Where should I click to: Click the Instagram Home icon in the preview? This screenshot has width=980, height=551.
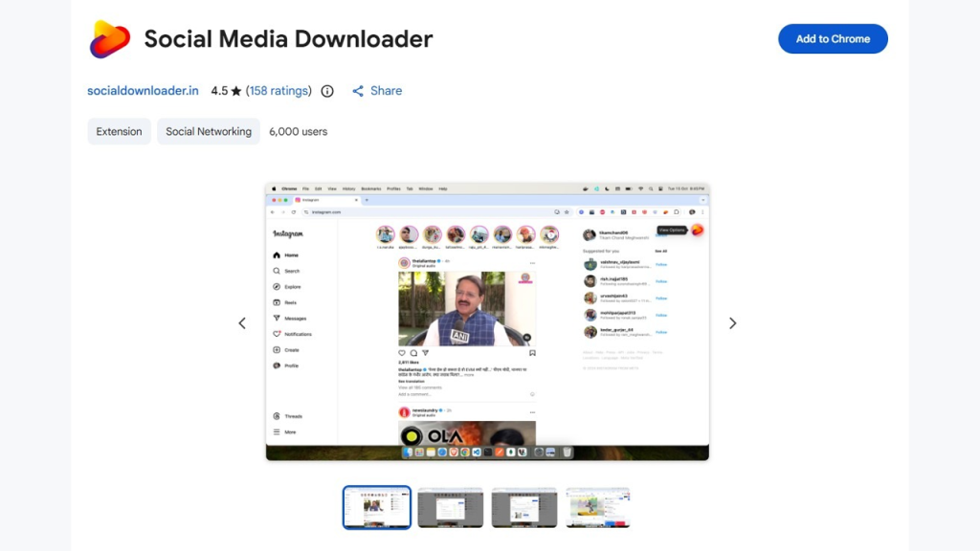278,255
